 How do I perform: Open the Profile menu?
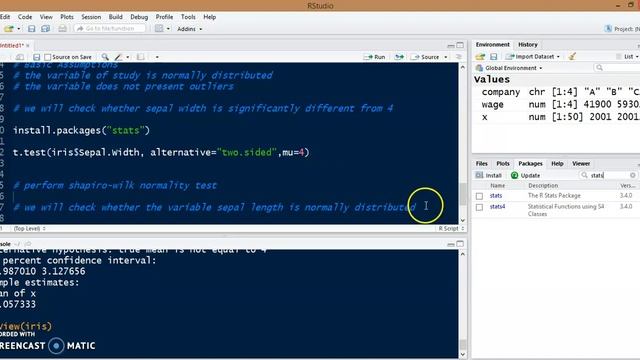click(x=164, y=17)
